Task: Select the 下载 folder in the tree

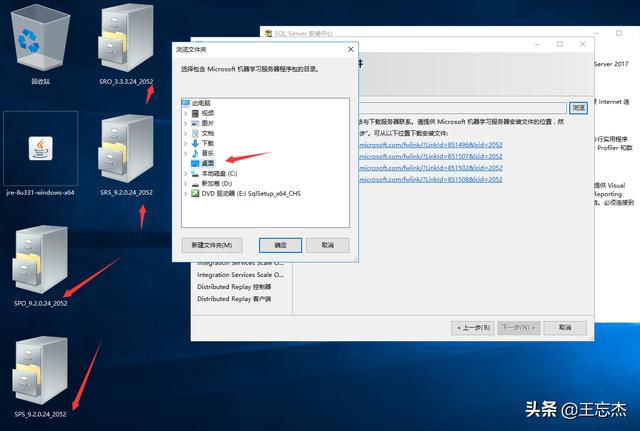Action: tap(208, 143)
